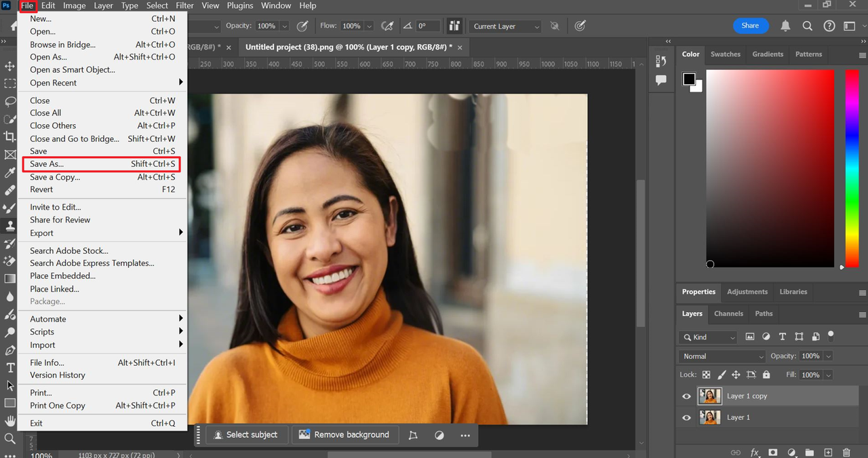The image size is (868, 458).
Task: Select the Rectangular Marquee tool
Action: (x=9, y=83)
